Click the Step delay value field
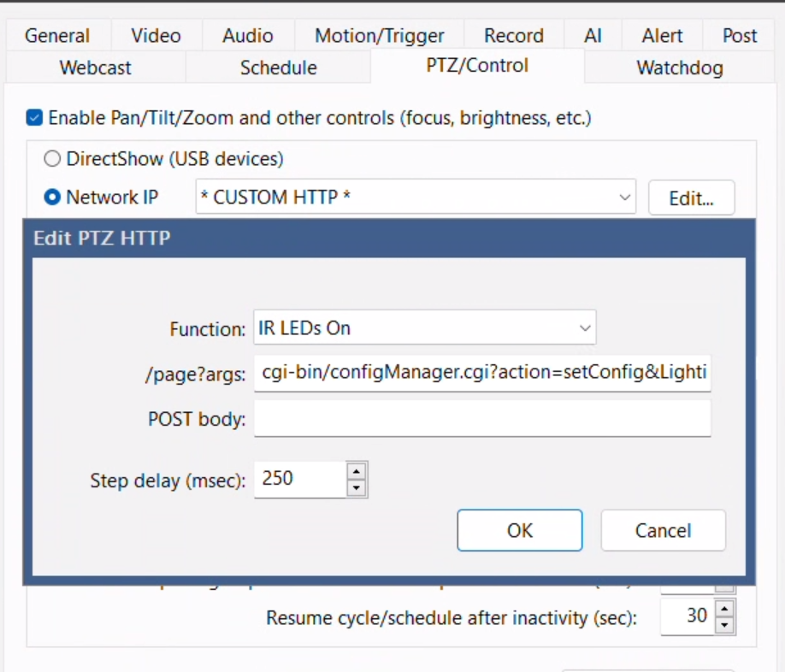The width and height of the screenshot is (785, 672). (300, 479)
